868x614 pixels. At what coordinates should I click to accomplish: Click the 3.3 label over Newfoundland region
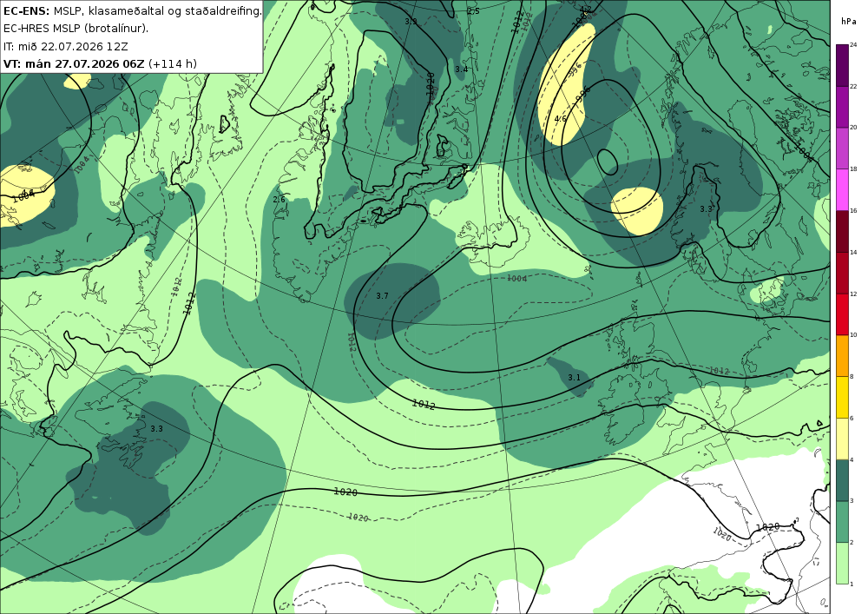156,429
